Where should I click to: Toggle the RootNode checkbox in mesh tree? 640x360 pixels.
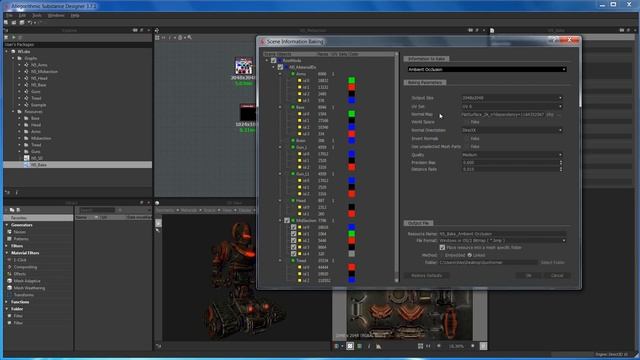coord(273,60)
